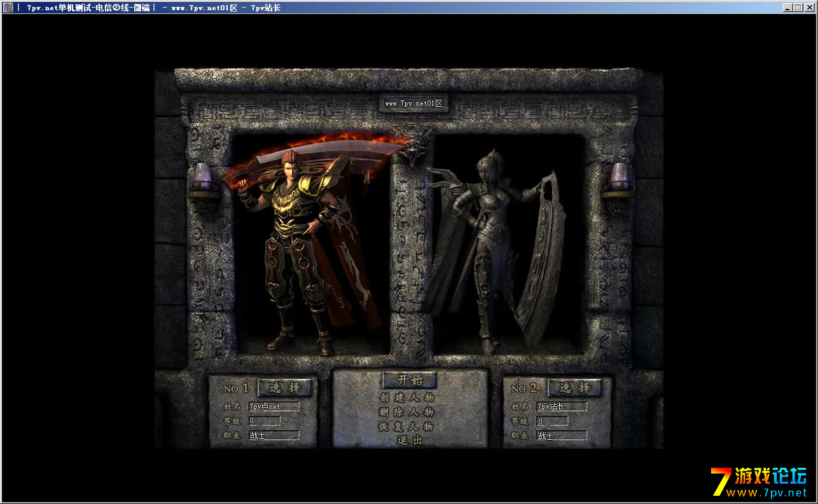The width and height of the screenshot is (818, 504).
Task: Click the level field under slot NO 2
Action: coord(552,421)
